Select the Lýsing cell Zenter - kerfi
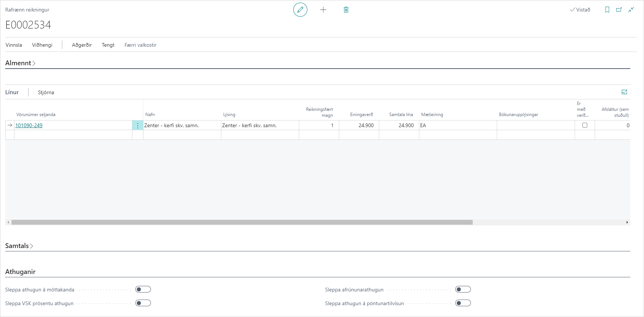The width and height of the screenshot is (644, 317). pyautogui.click(x=260, y=125)
